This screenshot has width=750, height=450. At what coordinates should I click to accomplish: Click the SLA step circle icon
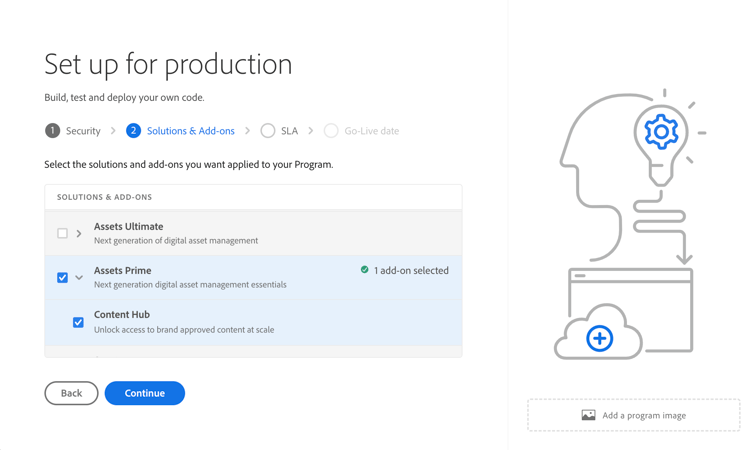click(x=268, y=131)
